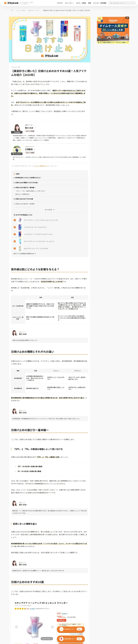Image resolution: width=138 pixels, height=644 pixels.
Task: Click rank 1 product thumbnail in list
Action: 20,220
